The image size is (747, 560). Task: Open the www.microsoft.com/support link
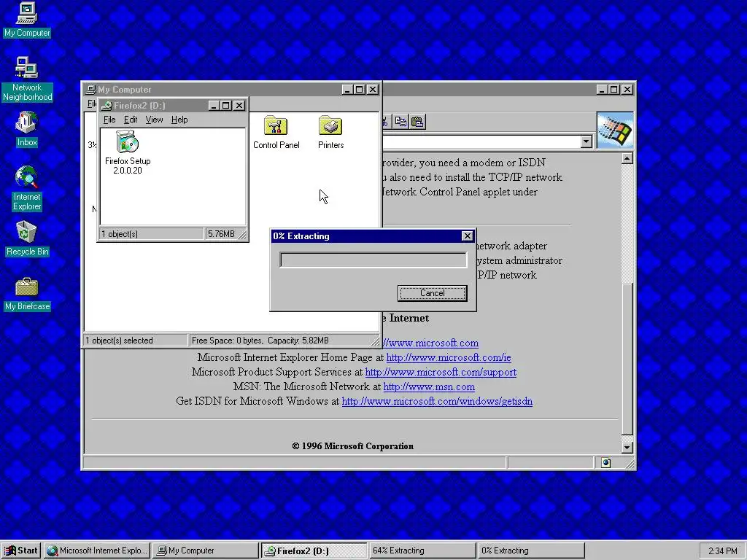click(441, 372)
